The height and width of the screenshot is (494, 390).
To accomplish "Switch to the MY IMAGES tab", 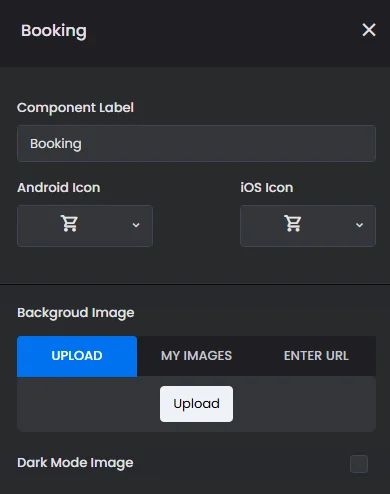I will pyautogui.click(x=196, y=356).
